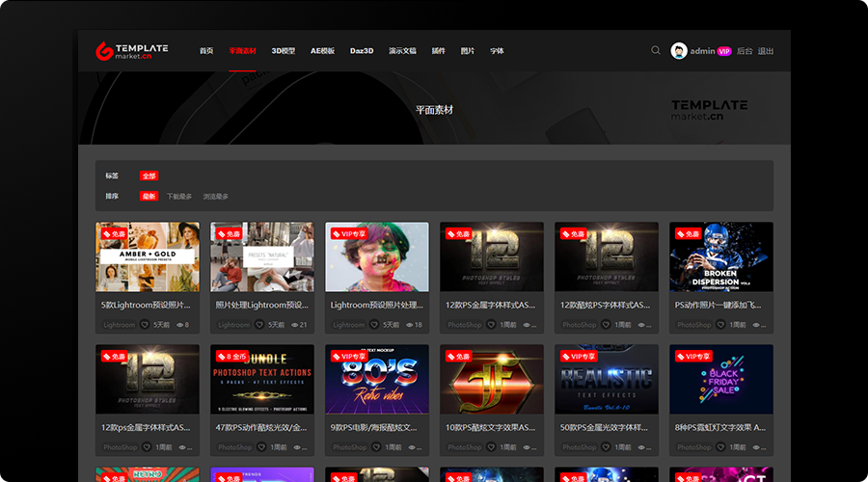Open title Lightroom预设照片处理...
Image resolution: width=868 pixels, height=482 pixels.
click(x=377, y=305)
